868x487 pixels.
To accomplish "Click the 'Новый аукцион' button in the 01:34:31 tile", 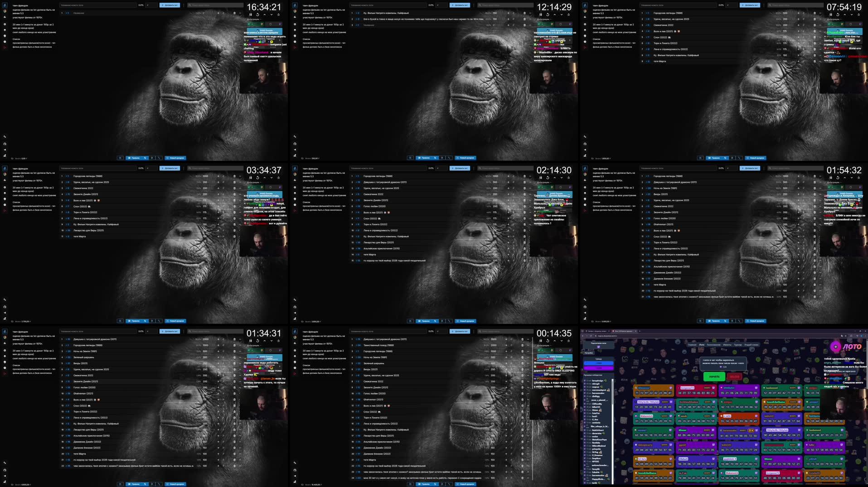I will coord(175,484).
